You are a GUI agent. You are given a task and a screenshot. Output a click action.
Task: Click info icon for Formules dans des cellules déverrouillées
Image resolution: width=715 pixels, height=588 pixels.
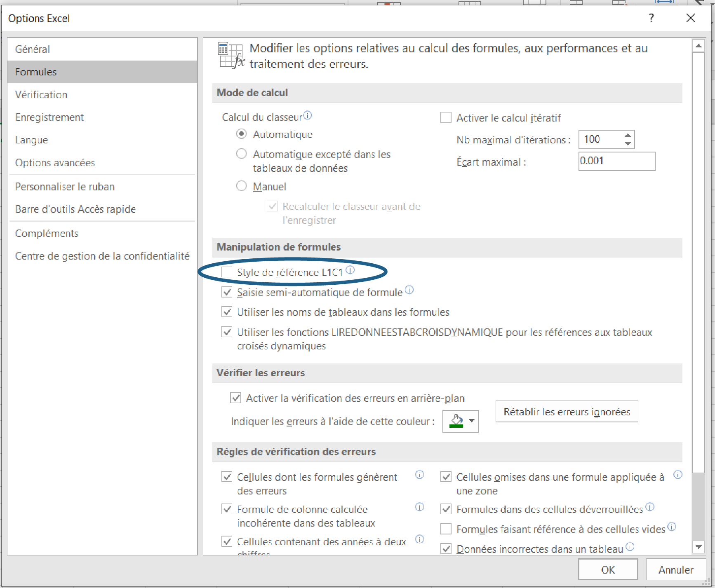pos(650,507)
